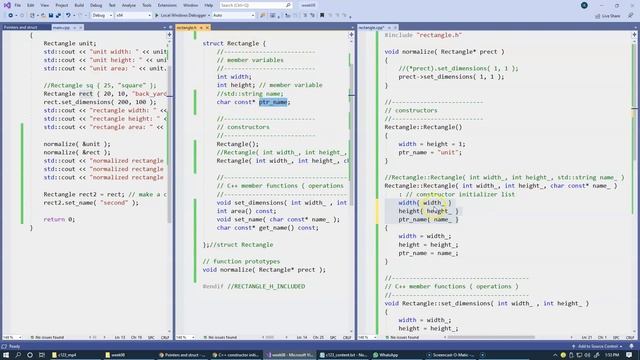This screenshot has width=640, height=360.
Task: Click the highlighted ptr_name identifier in rectangle.h
Action: tap(273, 102)
